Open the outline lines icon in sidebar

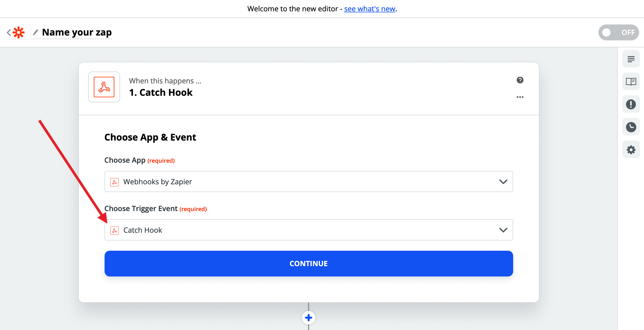coord(631,59)
